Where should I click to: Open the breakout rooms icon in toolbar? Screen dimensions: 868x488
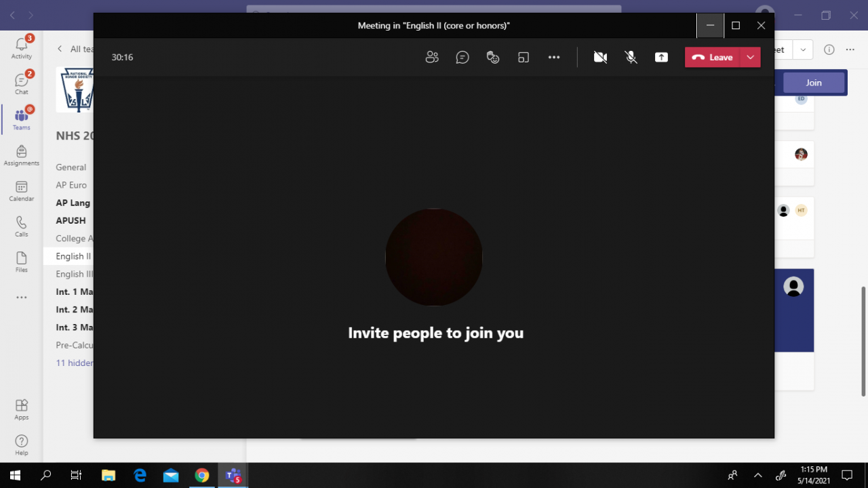[x=524, y=58]
